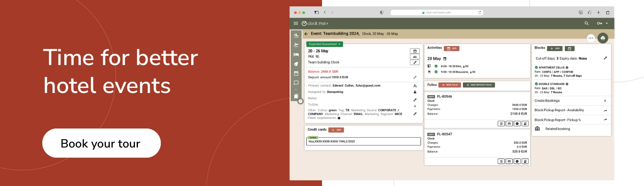The image size is (644, 186).
Task: Edit event details with pencil button
Action: coord(415,62)
